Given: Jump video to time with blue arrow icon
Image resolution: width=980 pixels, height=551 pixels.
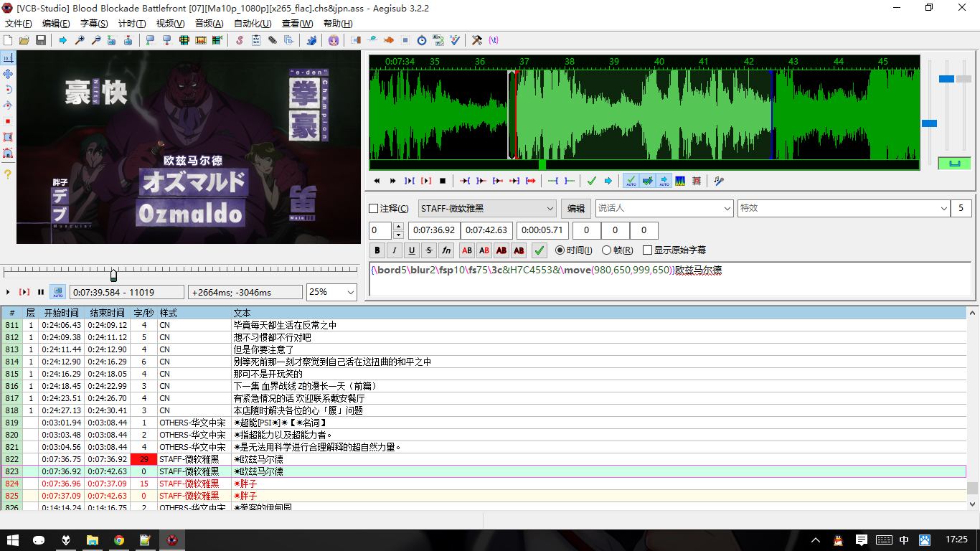Looking at the screenshot, I should tap(63, 40).
